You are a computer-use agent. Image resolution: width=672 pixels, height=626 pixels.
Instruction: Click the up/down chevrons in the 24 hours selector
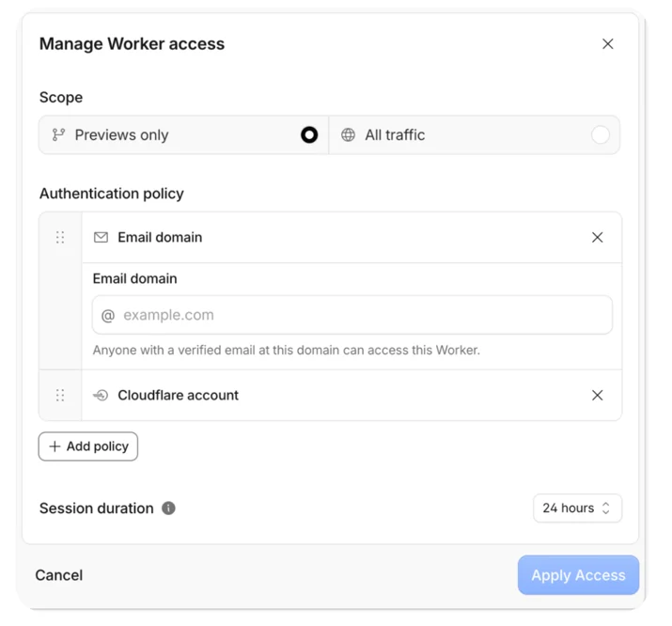[x=605, y=509]
